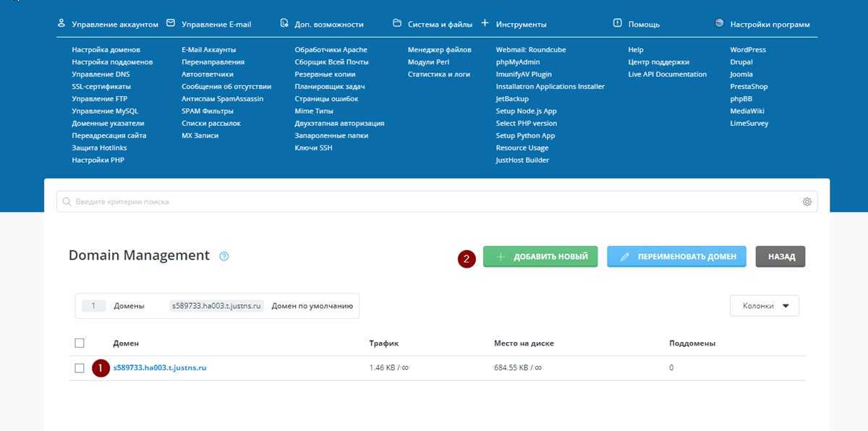Sort by the Домен column header
868x431 pixels.
click(x=126, y=343)
